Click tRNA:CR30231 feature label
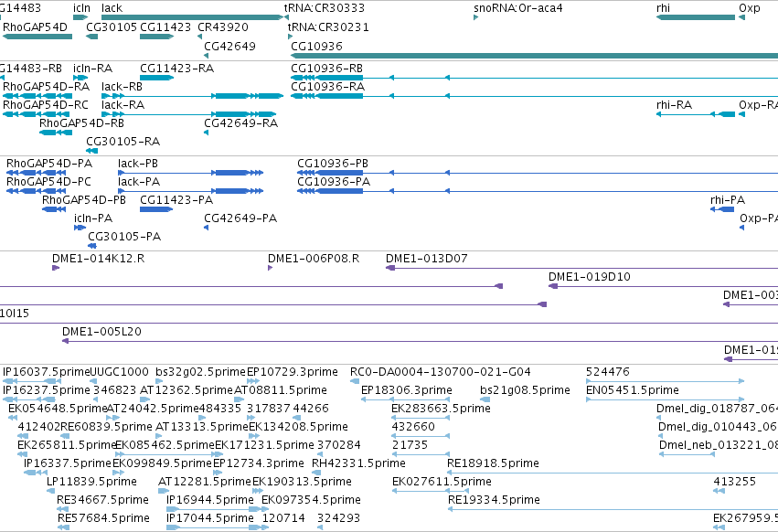 click(328, 27)
